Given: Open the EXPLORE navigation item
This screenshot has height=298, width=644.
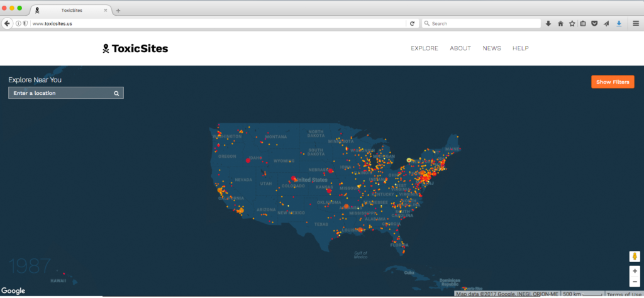Looking at the screenshot, I should coord(425,48).
